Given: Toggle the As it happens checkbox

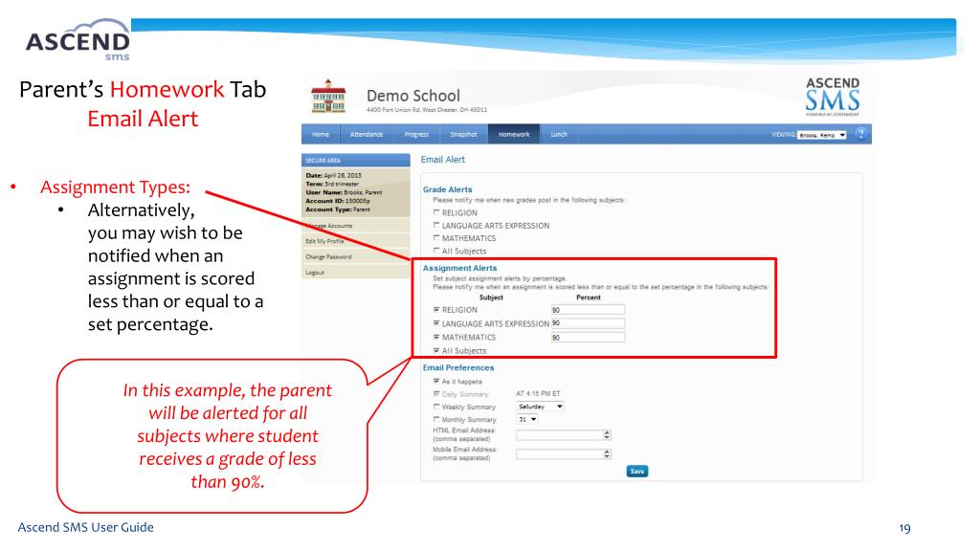Looking at the screenshot, I should (x=436, y=381).
